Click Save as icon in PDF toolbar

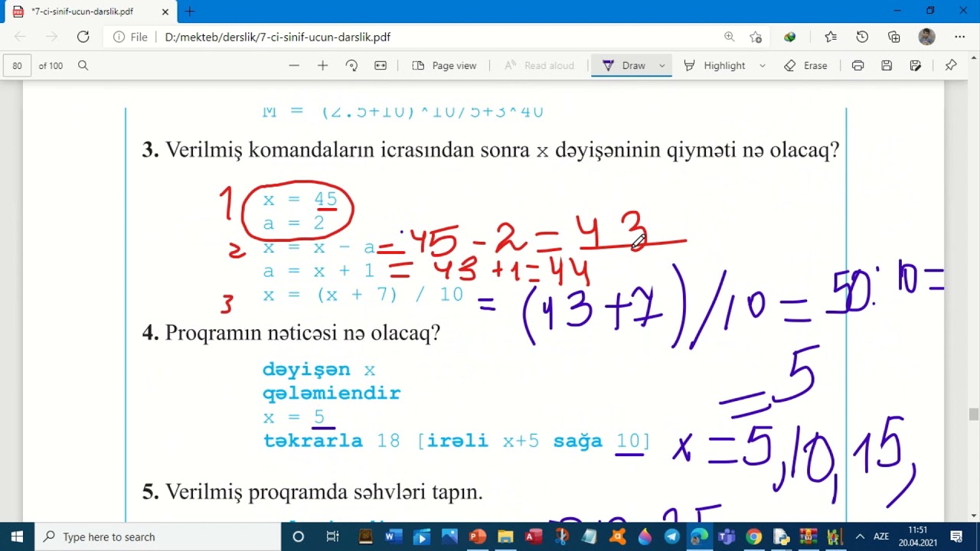coord(915,66)
